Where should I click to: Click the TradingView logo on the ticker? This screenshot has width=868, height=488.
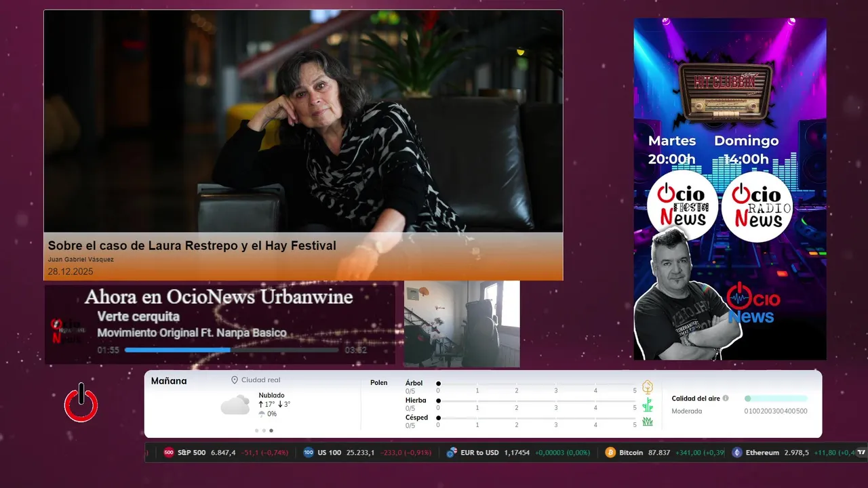[862, 452]
